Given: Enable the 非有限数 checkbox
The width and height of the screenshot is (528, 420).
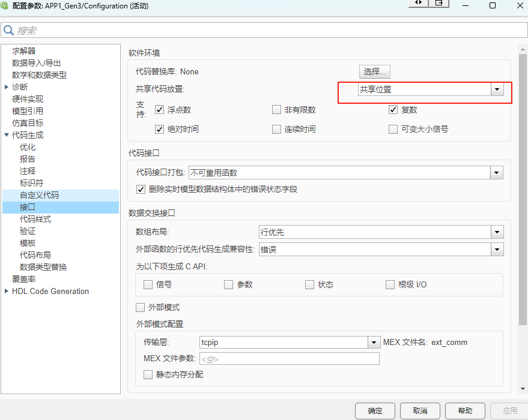Looking at the screenshot, I should pyautogui.click(x=276, y=110).
